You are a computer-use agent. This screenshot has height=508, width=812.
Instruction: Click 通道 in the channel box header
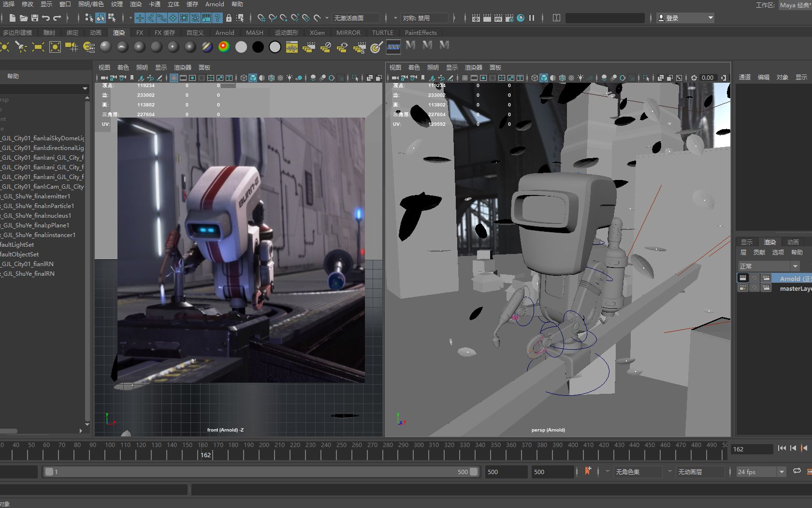pos(745,77)
